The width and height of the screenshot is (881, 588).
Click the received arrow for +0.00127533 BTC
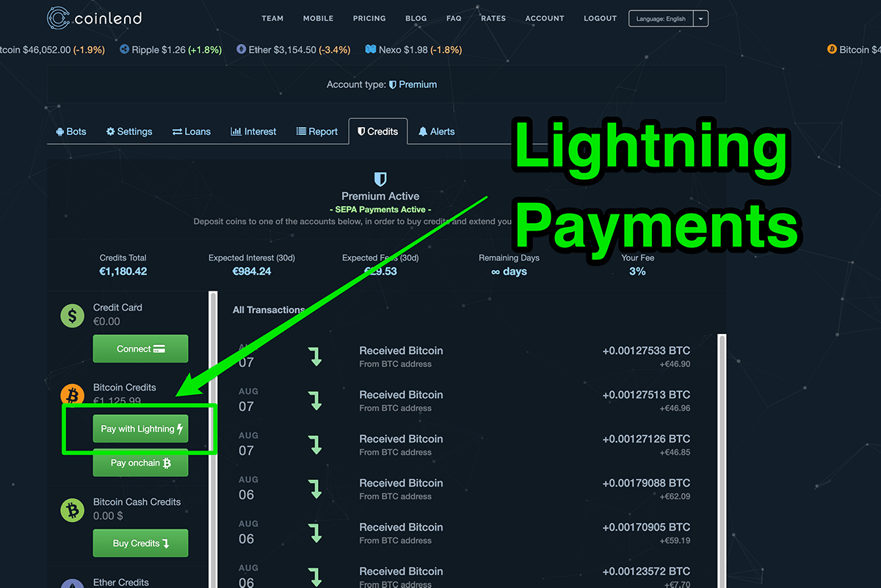click(x=316, y=357)
